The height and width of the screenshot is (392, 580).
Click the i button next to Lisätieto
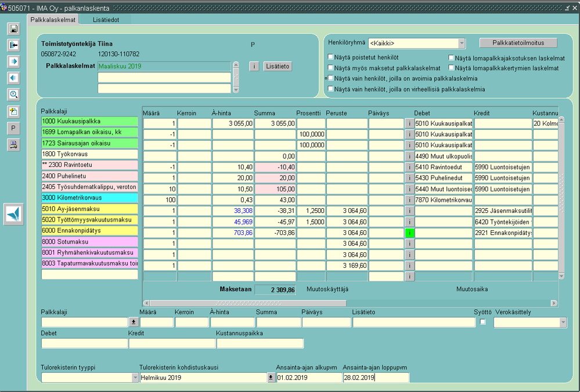pos(254,66)
